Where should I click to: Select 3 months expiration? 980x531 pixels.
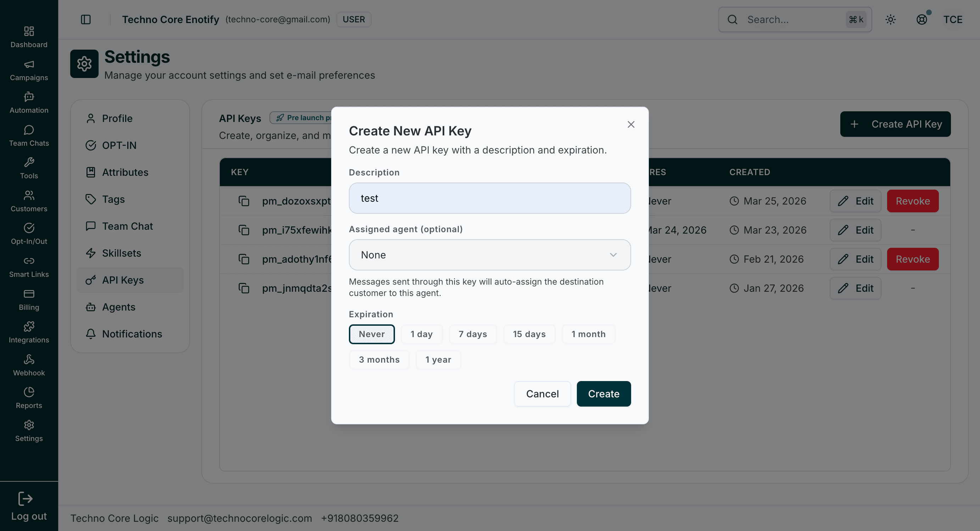pos(379,360)
